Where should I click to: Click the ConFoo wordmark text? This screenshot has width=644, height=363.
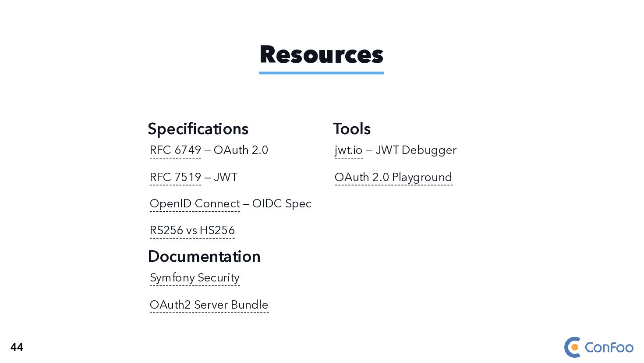click(x=609, y=348)
